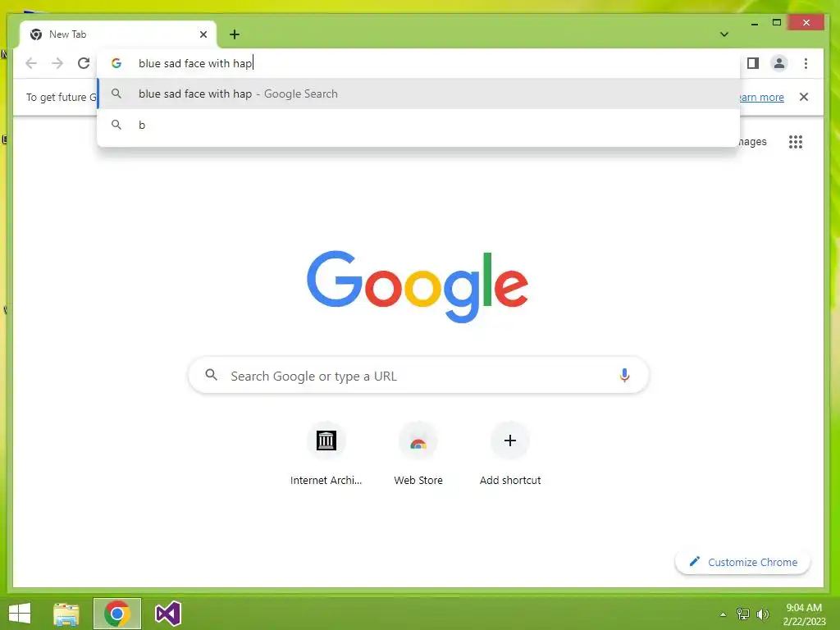
Task: Reload the page with the refresh icon
Action: tap(83, 63)
